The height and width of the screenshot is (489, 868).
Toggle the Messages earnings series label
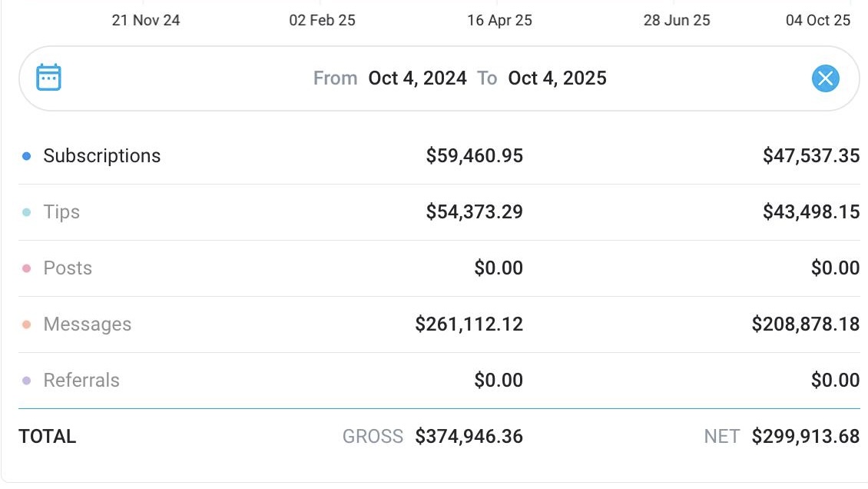[87, 324]
